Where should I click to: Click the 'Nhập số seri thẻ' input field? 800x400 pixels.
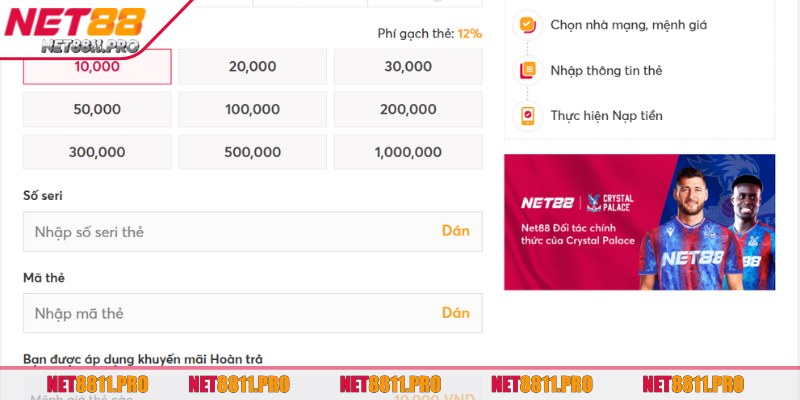pos(230,231)
